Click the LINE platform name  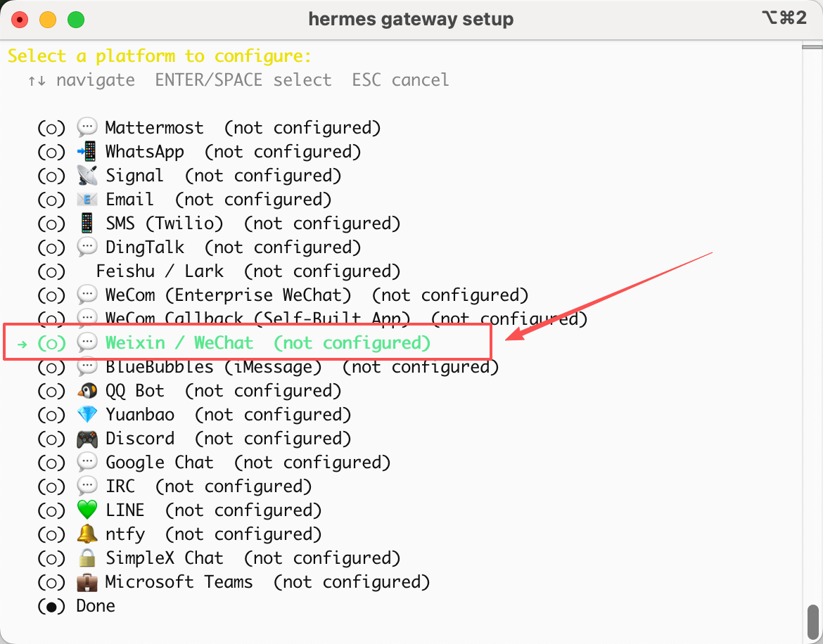click(x=125, y=510)
